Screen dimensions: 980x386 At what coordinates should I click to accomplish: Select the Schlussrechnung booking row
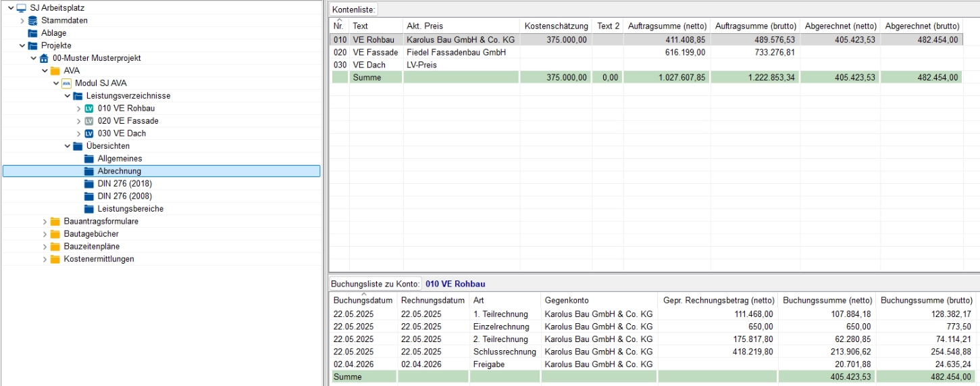coord(652,352)
